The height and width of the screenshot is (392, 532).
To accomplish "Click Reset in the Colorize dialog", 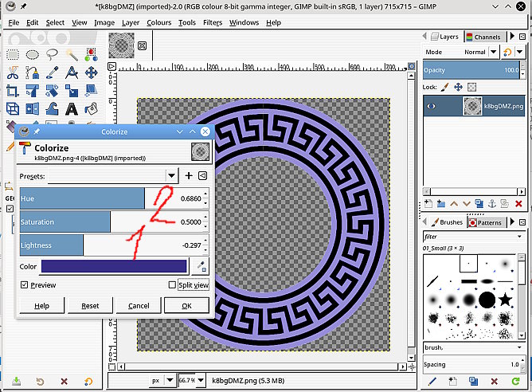I will pos(90,305).
